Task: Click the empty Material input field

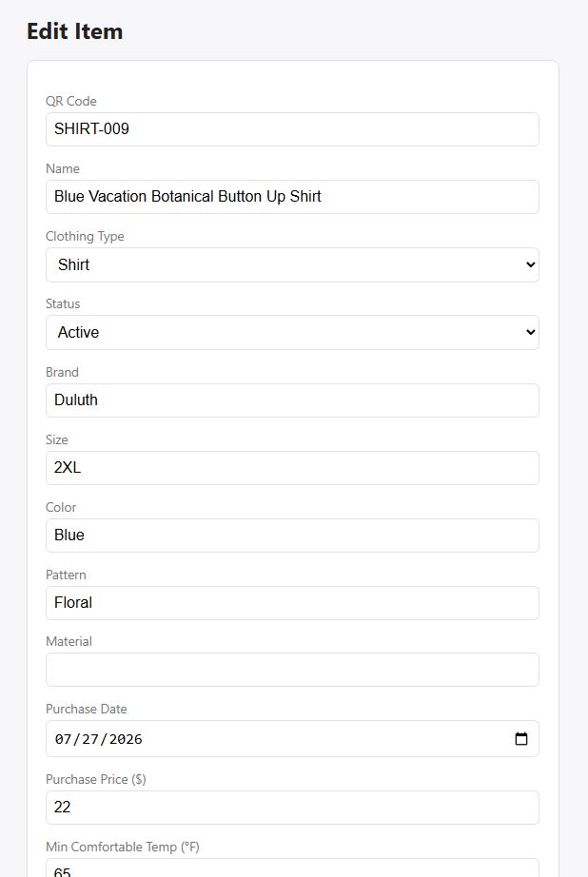Action: pos(292,670)
